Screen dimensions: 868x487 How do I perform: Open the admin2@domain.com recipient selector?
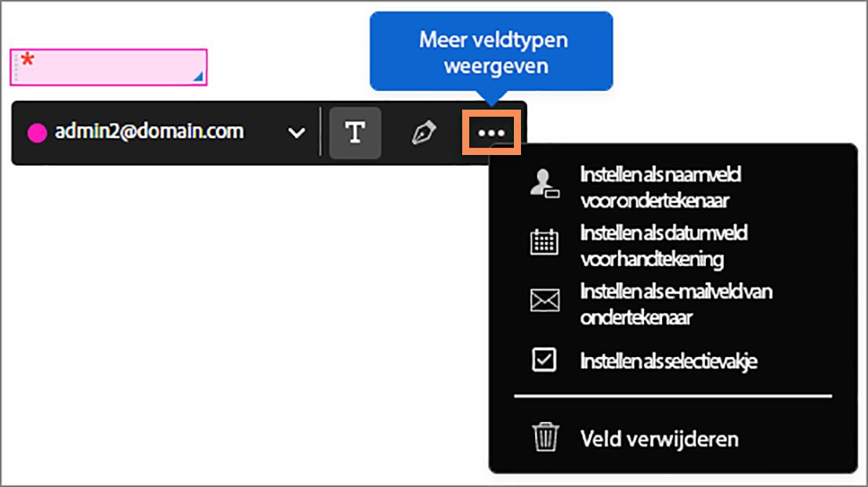point(149,132)
